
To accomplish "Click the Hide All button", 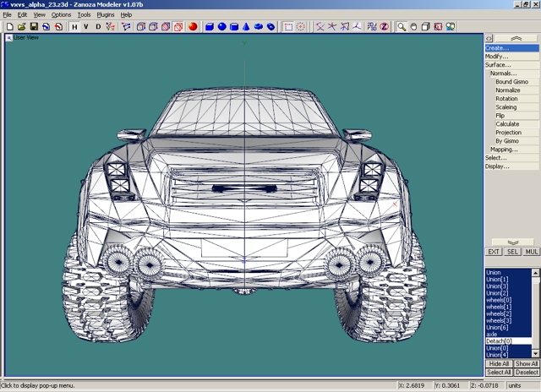I will pyautogui.click(x=499, y=363).
